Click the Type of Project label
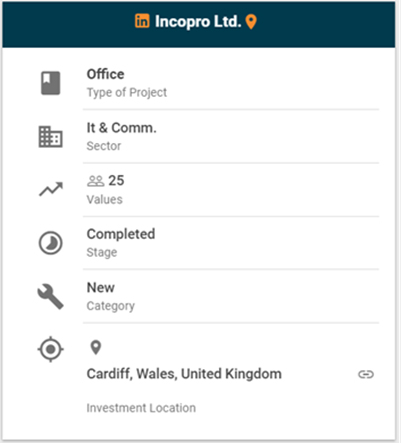Viewport: 402px width, 443px height. [x=127, y=92]
